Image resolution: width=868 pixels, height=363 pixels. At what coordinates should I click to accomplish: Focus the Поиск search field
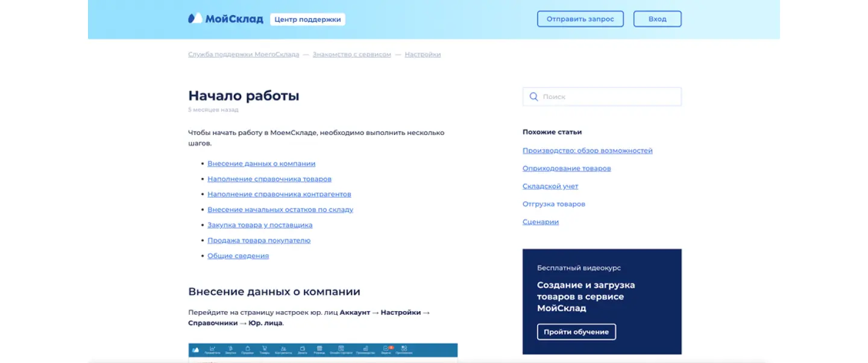602,96
